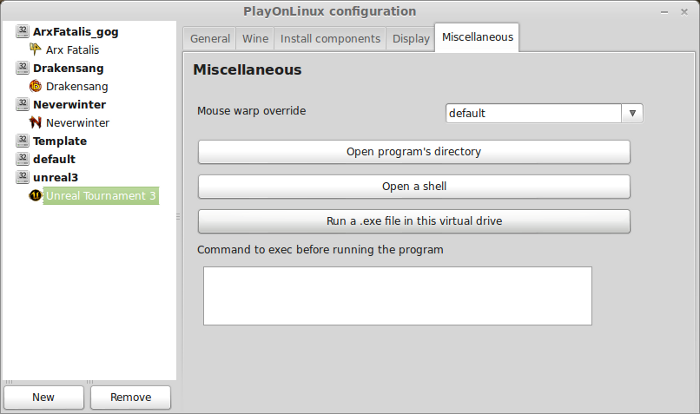Select the Neverwinter virtual drive label
Viewport: 700px width, 414px height.
[69, 105]
